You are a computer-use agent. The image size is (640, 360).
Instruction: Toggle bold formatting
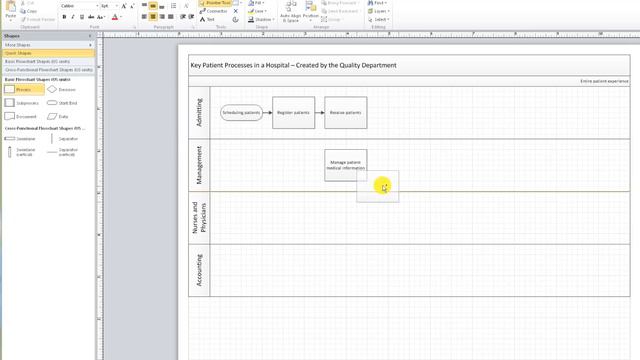(x=64, y=17)
